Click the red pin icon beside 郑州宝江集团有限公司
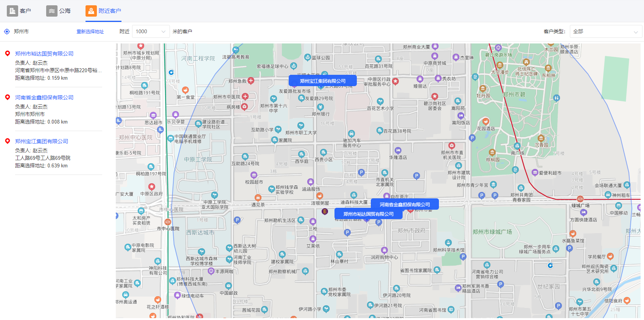The width and height of the screenshot is (644, 320). pyautogui.click(x=7, y=141)
